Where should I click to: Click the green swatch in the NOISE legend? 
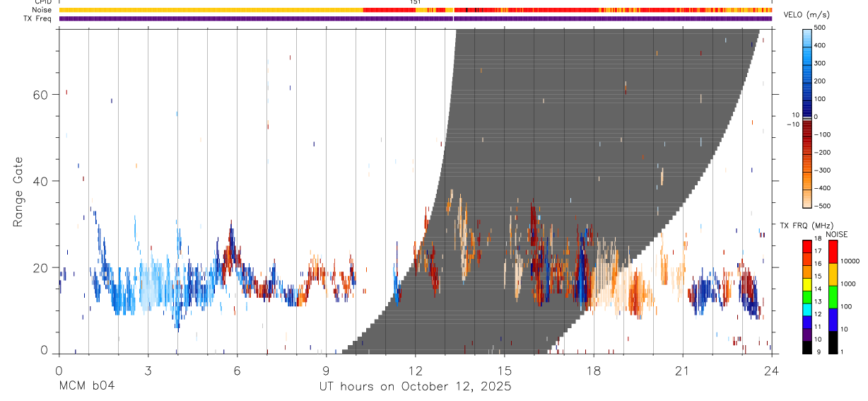coord(833,296)
